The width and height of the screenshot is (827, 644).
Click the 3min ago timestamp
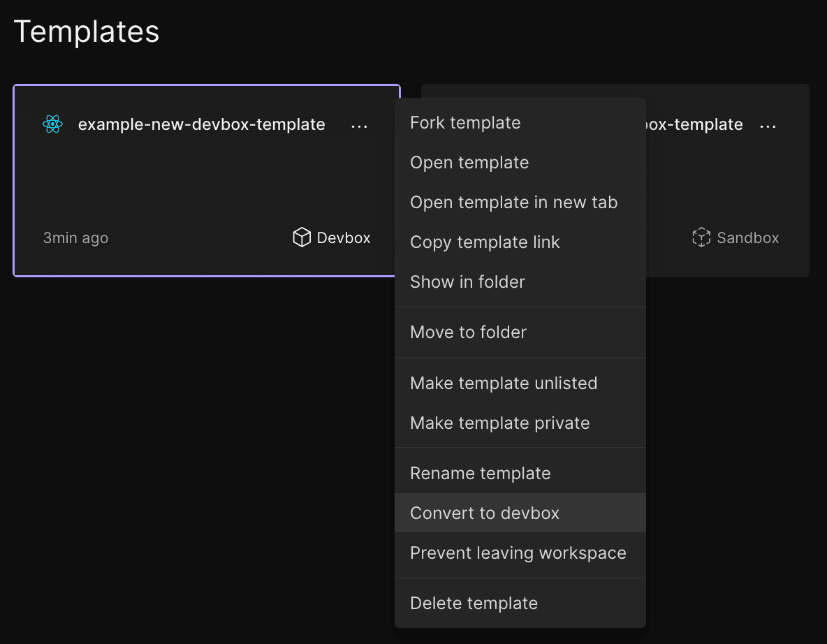point(75,237)
